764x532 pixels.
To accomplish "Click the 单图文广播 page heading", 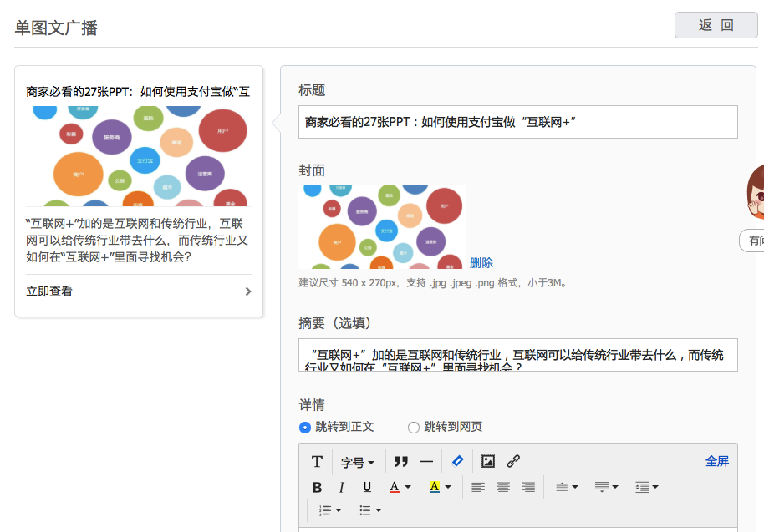I will [x=56, y=28].
